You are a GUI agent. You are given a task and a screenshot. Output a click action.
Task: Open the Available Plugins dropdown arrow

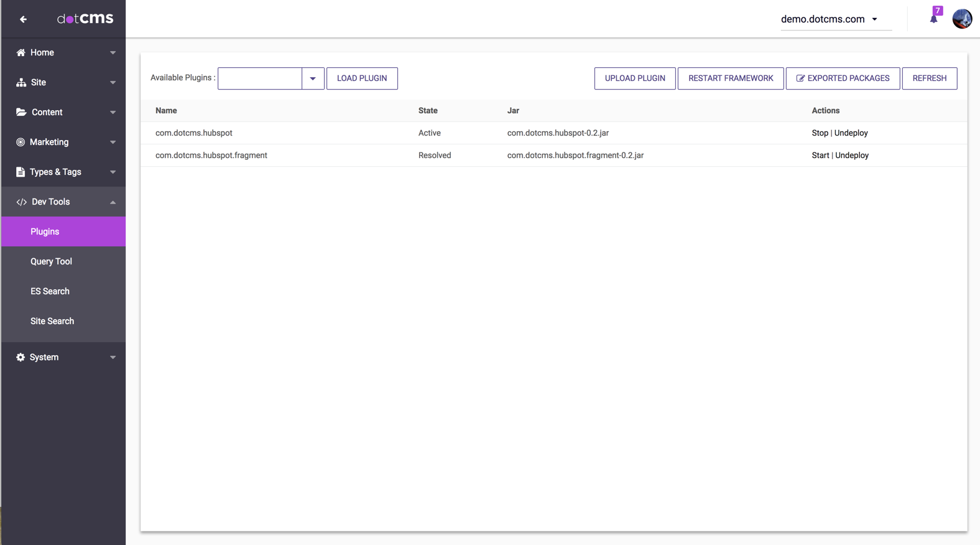313,78
